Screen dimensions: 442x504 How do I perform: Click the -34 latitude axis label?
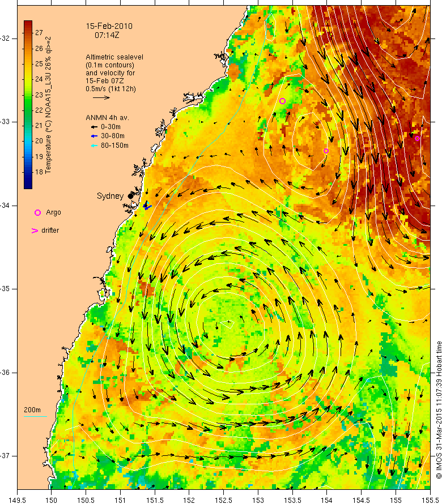[x=5, y=206]
